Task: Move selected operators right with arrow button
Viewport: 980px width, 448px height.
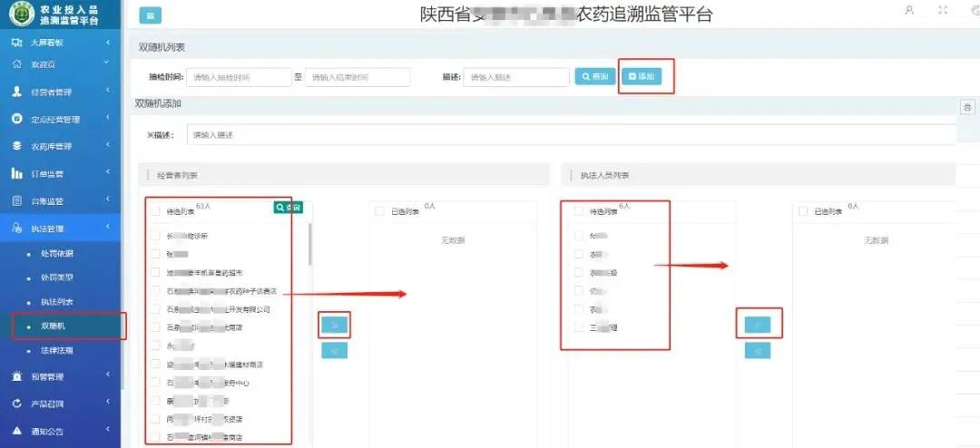Action: tap(334, 324)
